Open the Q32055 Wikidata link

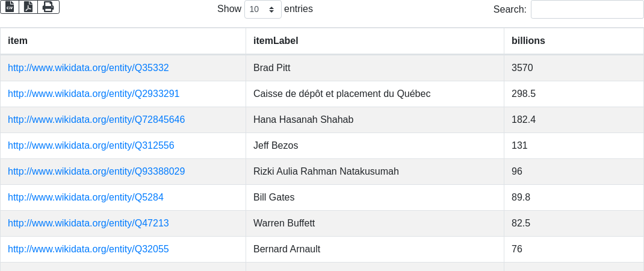point(88,249)
